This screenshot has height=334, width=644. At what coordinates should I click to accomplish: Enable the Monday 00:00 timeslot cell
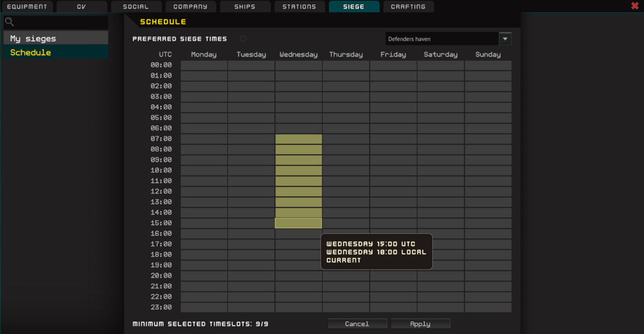coord(204,66)
